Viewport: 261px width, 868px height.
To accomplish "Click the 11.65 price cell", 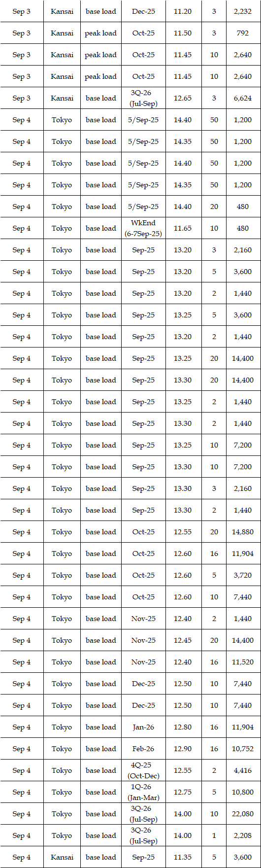I will (183, 228).
